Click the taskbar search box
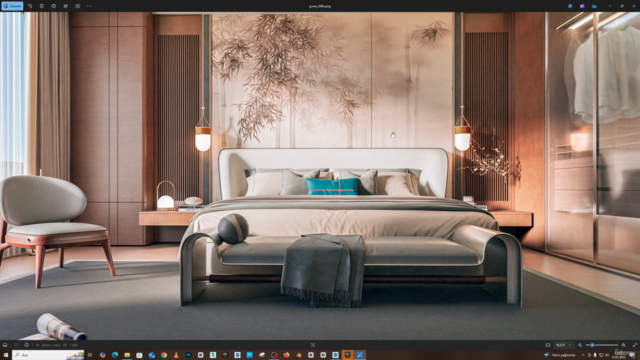The image size is (640, 360). click(x=48, y=355)
